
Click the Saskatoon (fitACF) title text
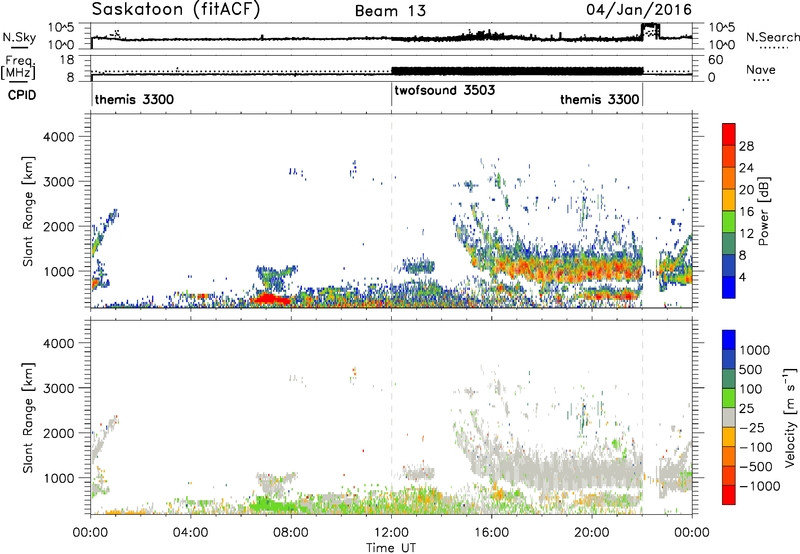point(176,10)
